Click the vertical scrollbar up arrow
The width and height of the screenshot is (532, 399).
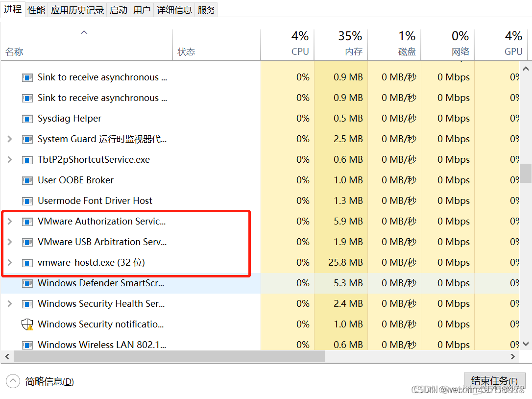click(x=526, y=68)
